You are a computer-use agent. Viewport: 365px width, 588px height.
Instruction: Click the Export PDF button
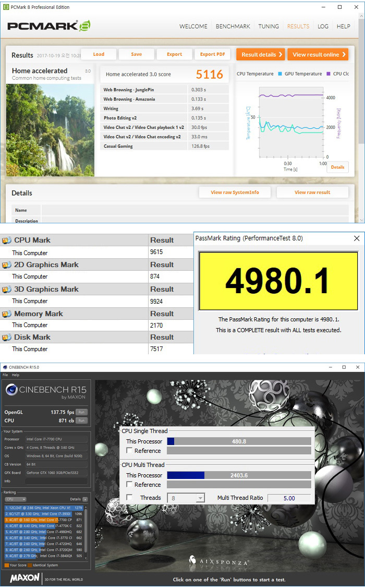click(212, 54)
